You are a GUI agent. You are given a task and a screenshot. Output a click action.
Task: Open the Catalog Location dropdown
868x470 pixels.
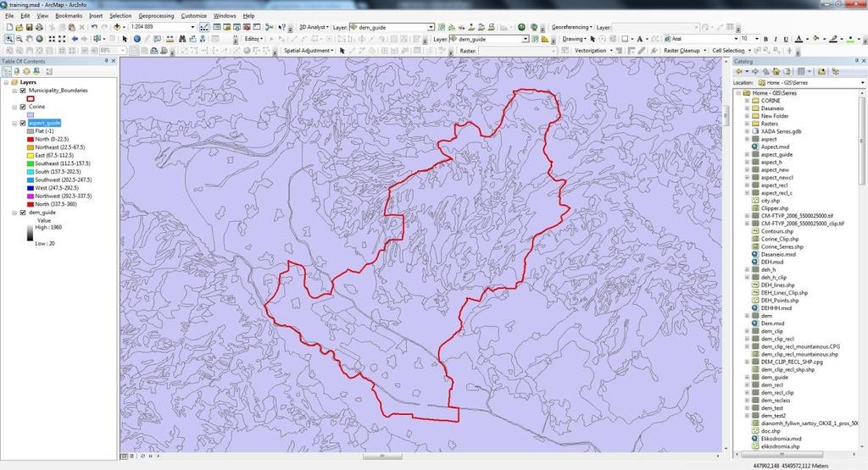pyautogui.click(x=862, y=83)
